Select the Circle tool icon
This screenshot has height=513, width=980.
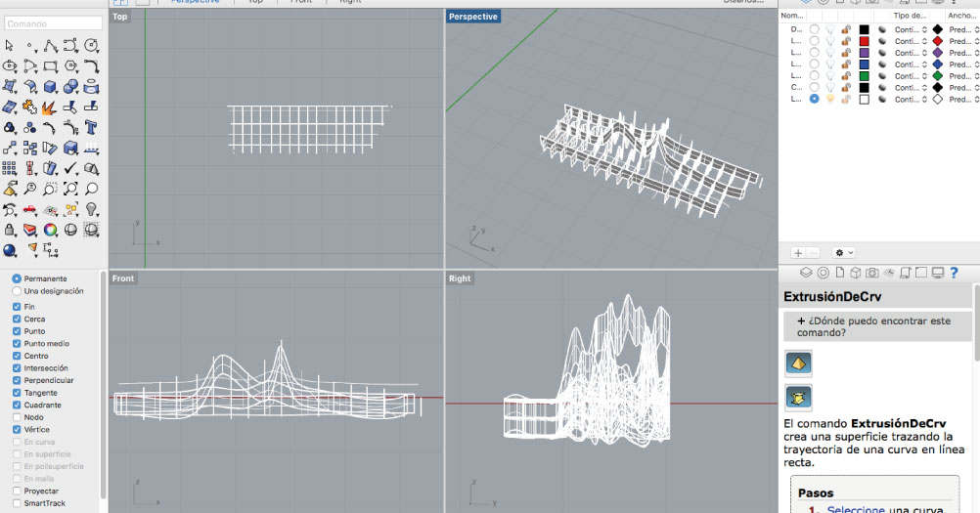click(x=91, y=46)
